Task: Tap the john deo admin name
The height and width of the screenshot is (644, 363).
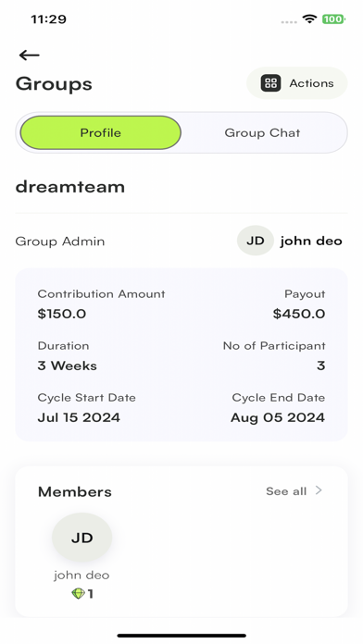Action: click(x=311, y=241)
